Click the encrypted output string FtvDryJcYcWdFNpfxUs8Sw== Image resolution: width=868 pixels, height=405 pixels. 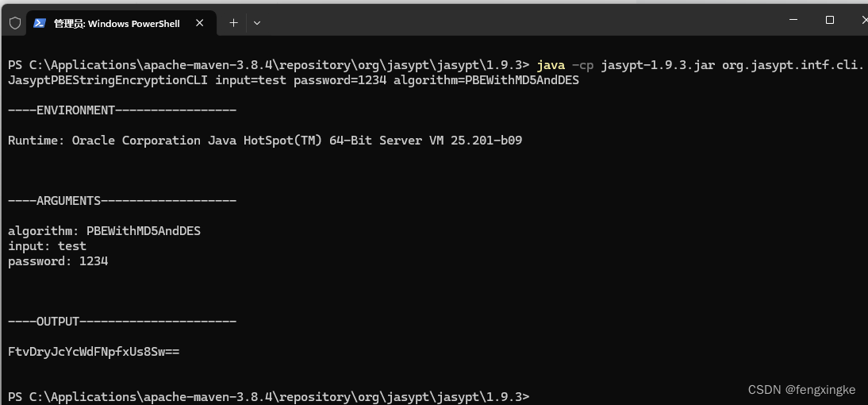point(94,351)
